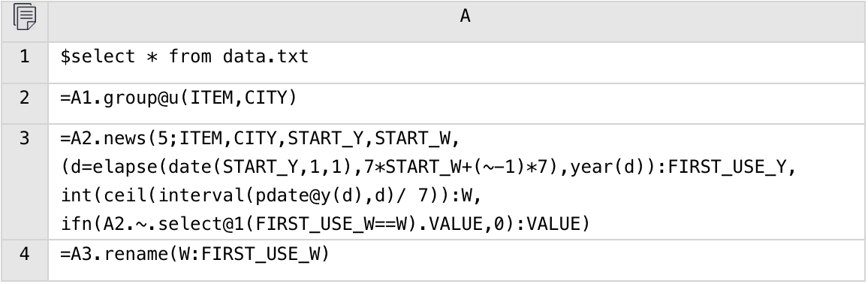The image size is (868, 284).
Task: Click the text 'data.txt' in cell A1
Action: point(266,56)
